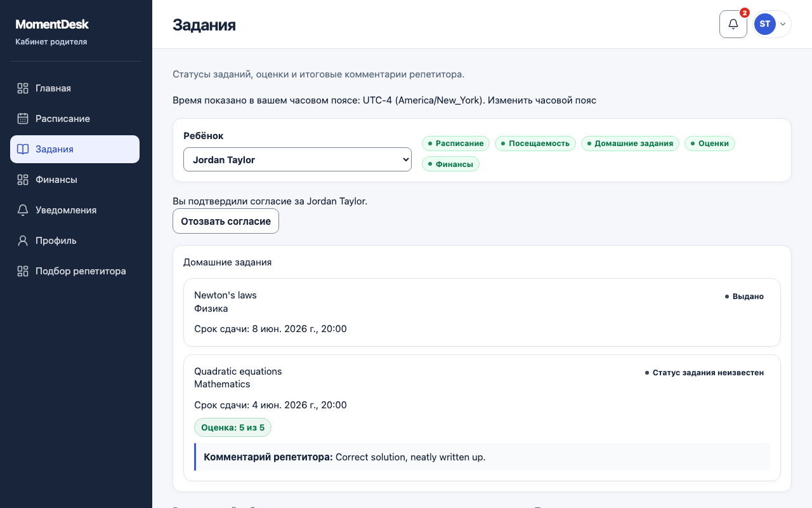Click the Mathematics subject label

click(222, 384)
